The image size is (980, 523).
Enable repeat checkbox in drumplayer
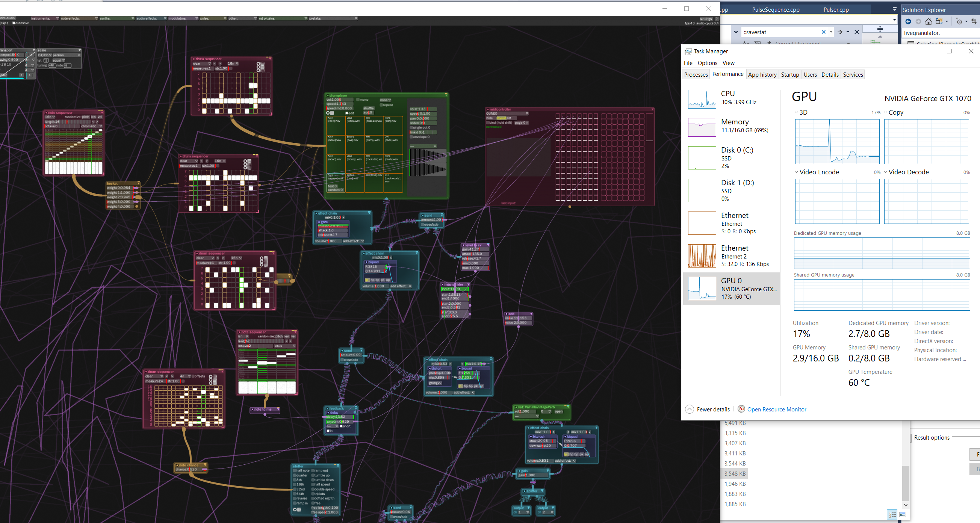[x=381, y=105]
